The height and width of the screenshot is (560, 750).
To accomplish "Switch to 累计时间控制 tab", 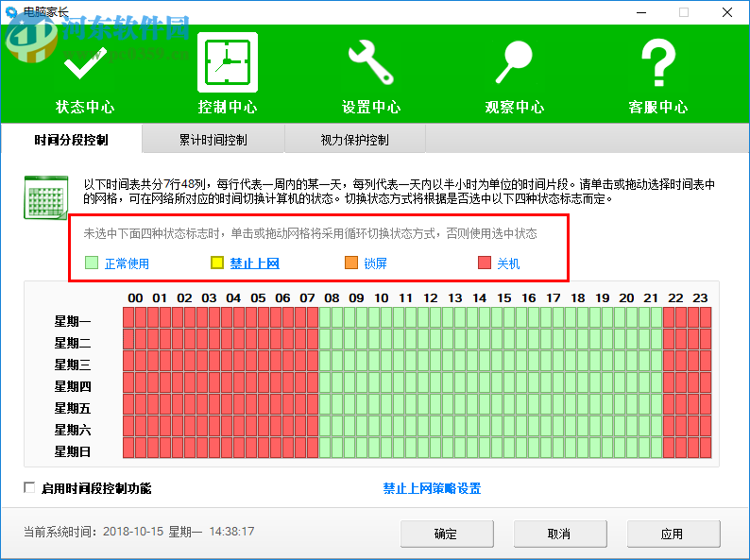I will [x=213, y=140].
